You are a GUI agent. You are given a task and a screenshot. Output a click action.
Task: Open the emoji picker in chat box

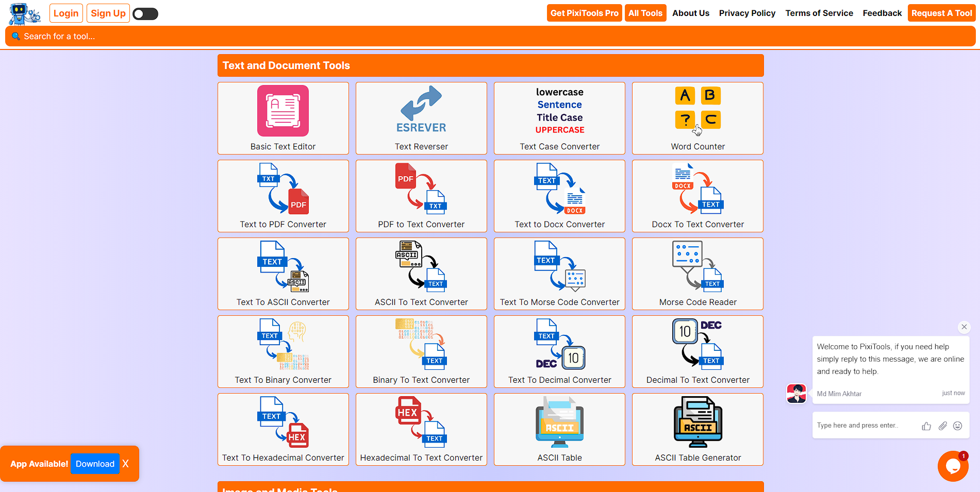pyautogui.click(x=958, y=426)
